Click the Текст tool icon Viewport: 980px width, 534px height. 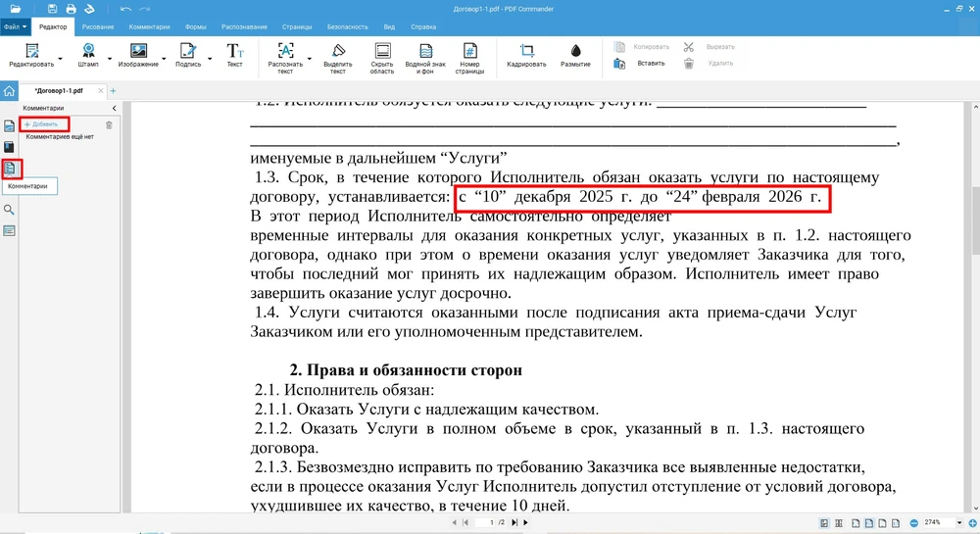pyautogui.click(x=235, y=55)
